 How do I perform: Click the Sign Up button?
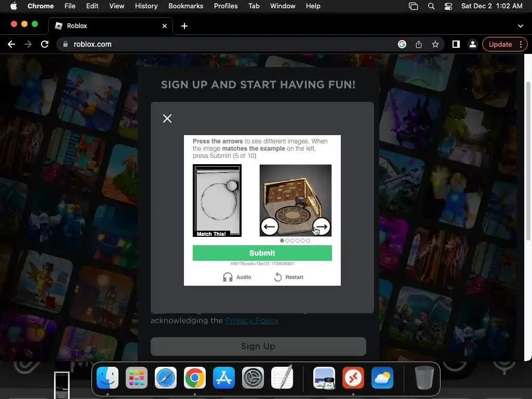tap(258, 347)
